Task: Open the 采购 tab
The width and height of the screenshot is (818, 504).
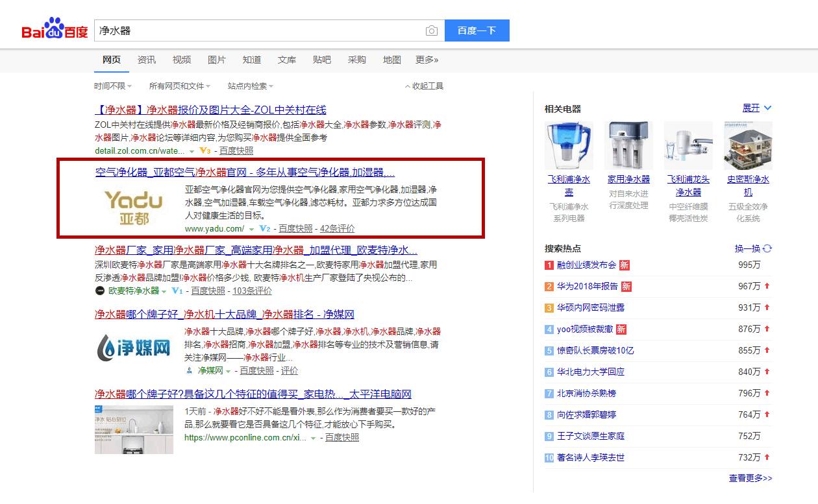Action: click(x=357, y=60)
